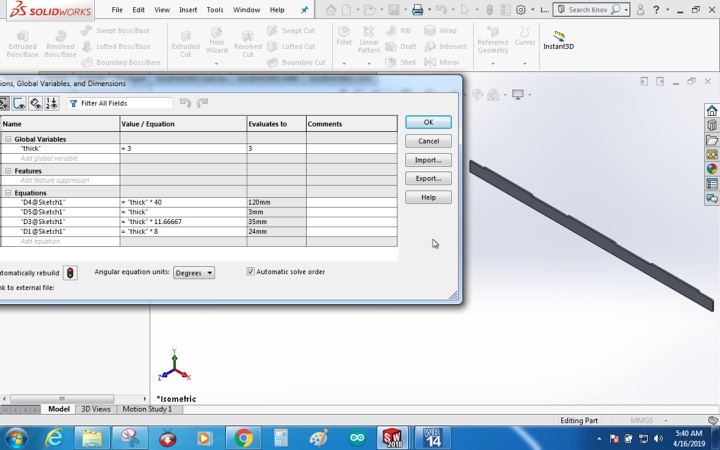Open the Custom Properties task pane icon
Viewport: 720px width, 450px height.
click(x=712, y=184)
